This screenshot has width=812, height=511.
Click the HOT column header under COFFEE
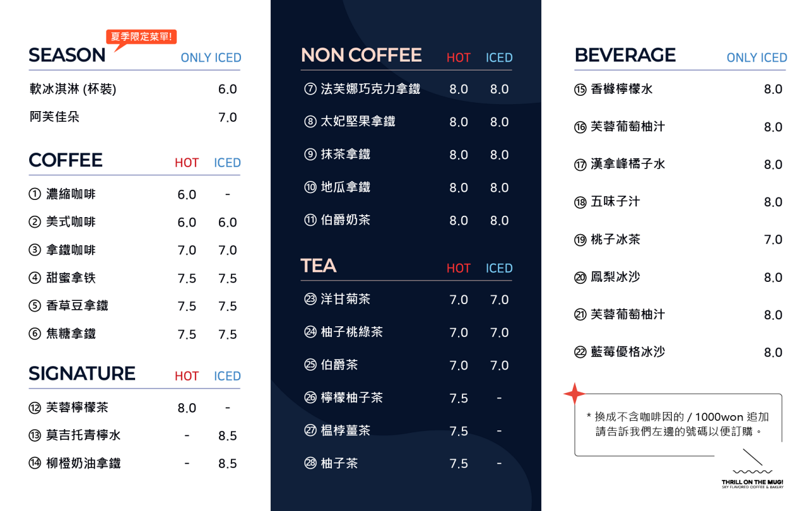(x=187, y=163)
